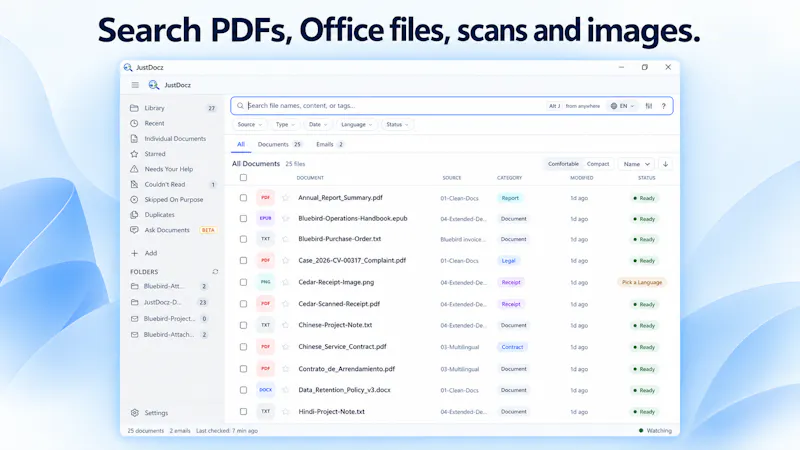Star Hindi-Project-Note.txt
This screenshot has height=450, width=800.
pos(285,411)
